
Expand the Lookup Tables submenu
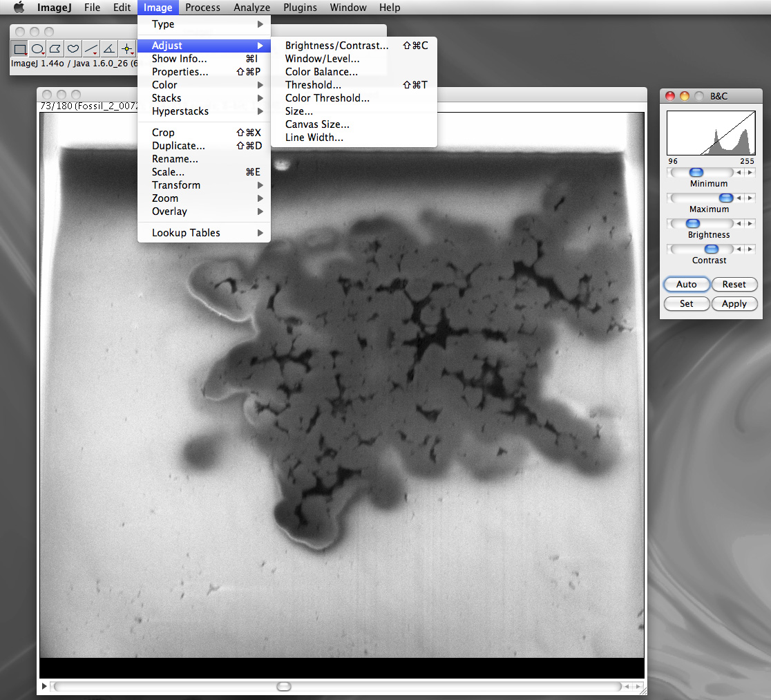(204, 233)
